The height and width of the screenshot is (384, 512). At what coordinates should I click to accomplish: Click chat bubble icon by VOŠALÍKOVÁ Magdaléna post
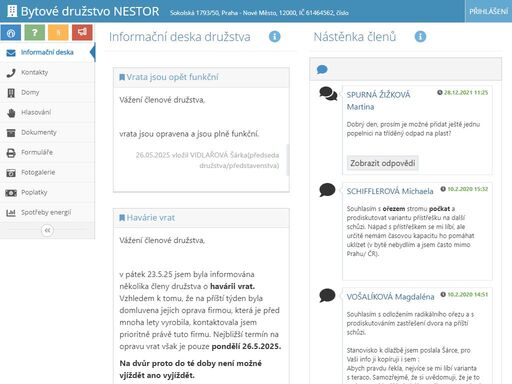327,295
